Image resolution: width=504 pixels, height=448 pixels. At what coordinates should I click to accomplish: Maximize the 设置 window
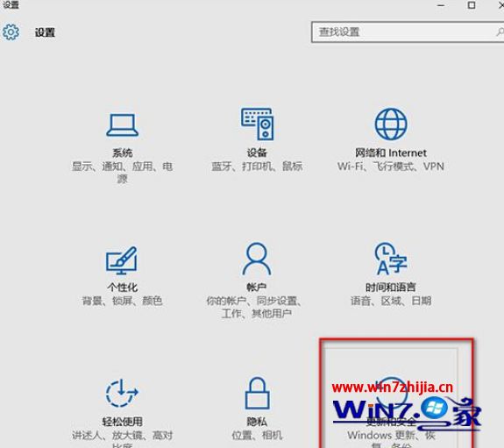pyautogui.click(x=472, y=5)
